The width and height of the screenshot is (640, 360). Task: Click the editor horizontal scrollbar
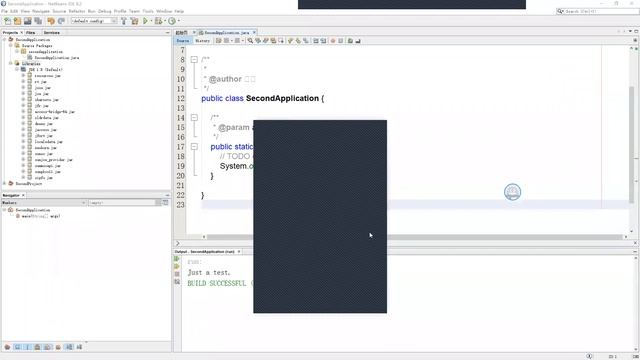pyautogui.click(x=414, y=237)
